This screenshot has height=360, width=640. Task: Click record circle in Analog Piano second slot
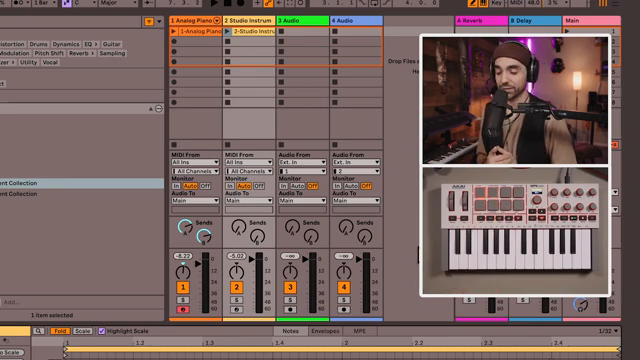tap(174, 41)
